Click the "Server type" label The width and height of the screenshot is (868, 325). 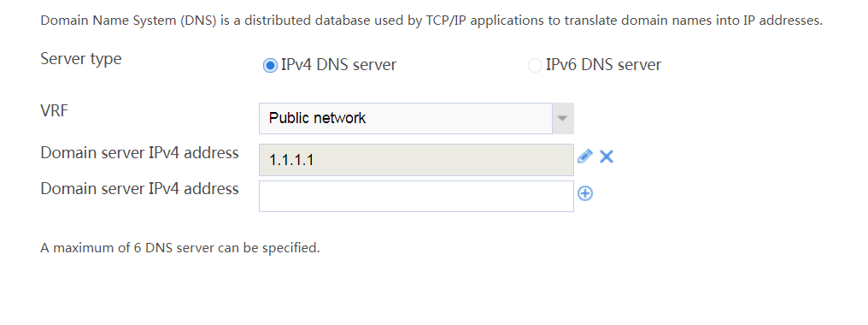tap(81, 59)
